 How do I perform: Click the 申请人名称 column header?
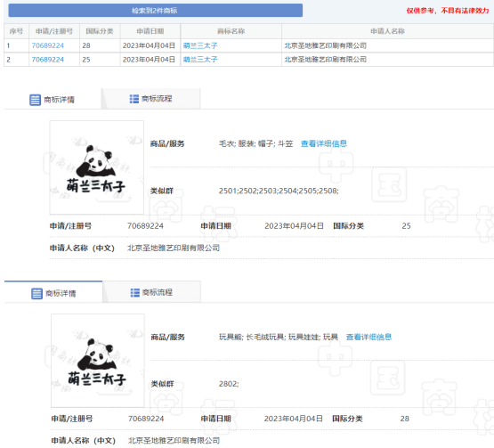pos(387,31)
